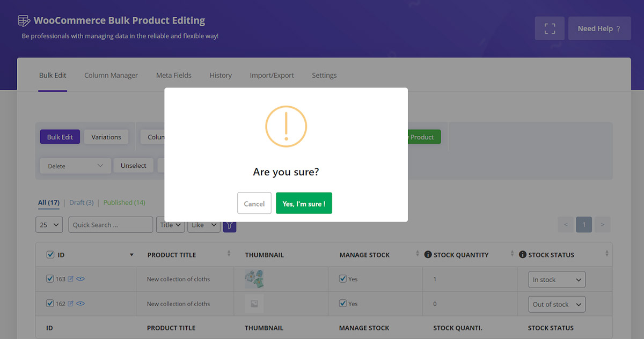Click the clothes thumbnail for product 163
Viewport: 644px width, 339px height.
[x=254, y=279]
